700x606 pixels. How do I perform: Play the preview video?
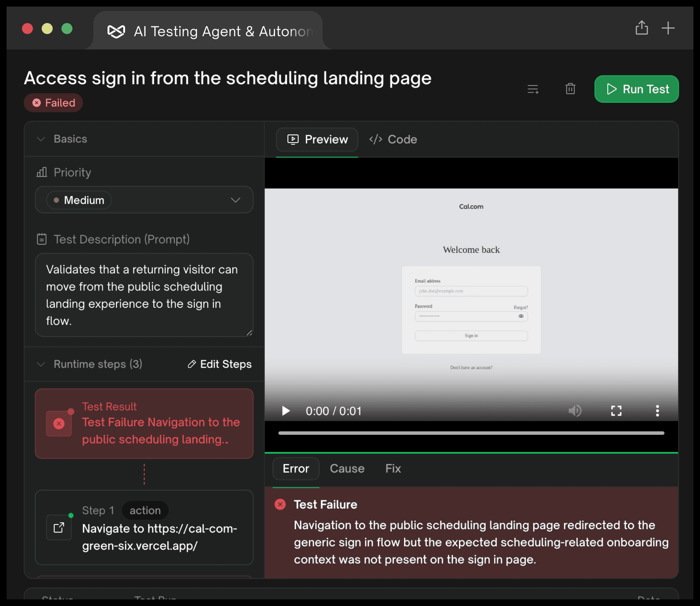tap(286, 411)
